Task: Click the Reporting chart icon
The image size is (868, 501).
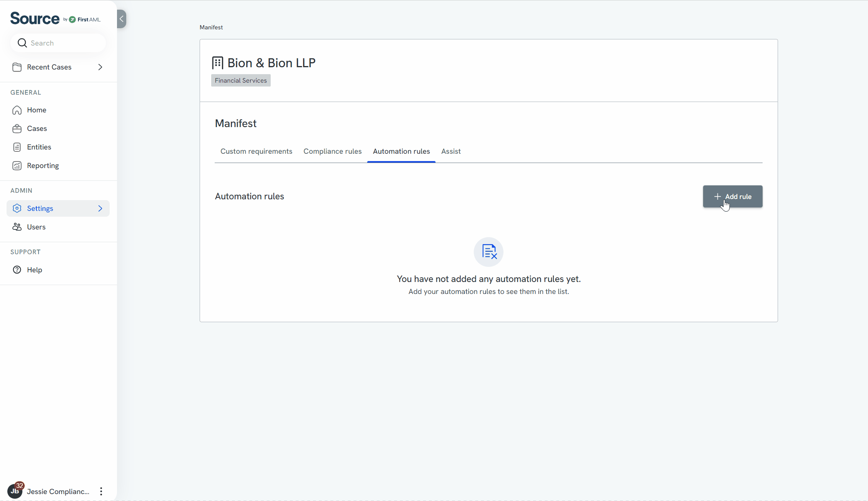Action: pos(17,166)
